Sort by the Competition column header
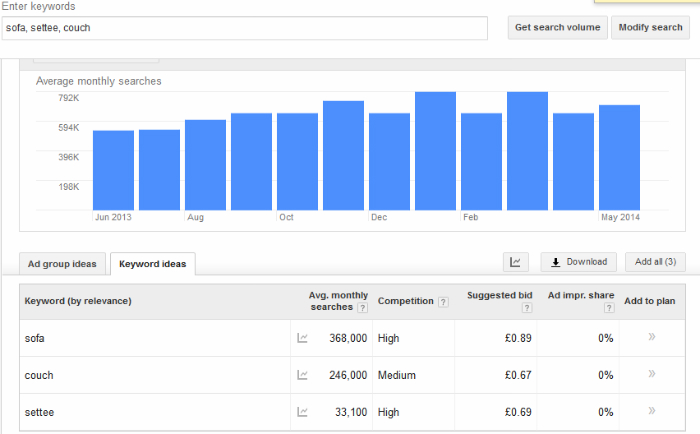 pos(405,301)
